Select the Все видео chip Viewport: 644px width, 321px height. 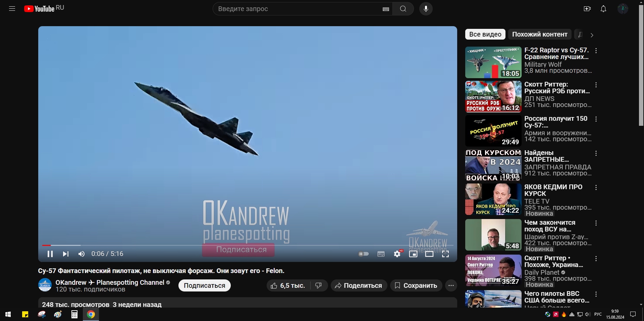485,34
